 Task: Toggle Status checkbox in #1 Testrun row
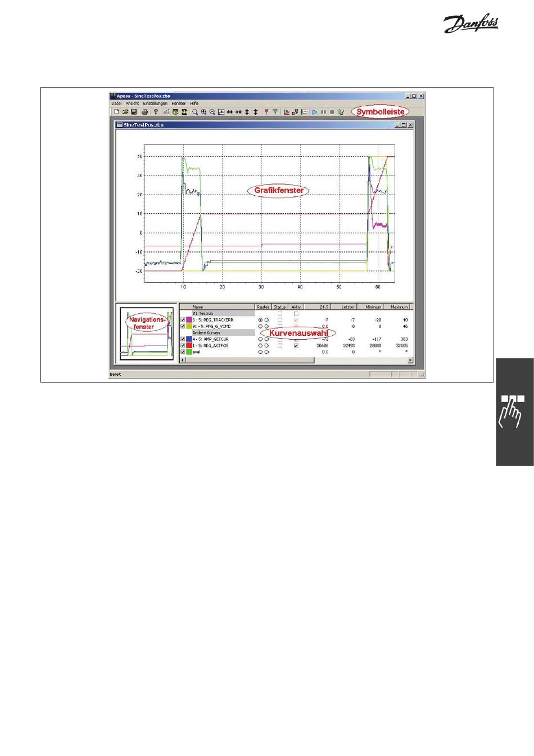coord(280,313)
